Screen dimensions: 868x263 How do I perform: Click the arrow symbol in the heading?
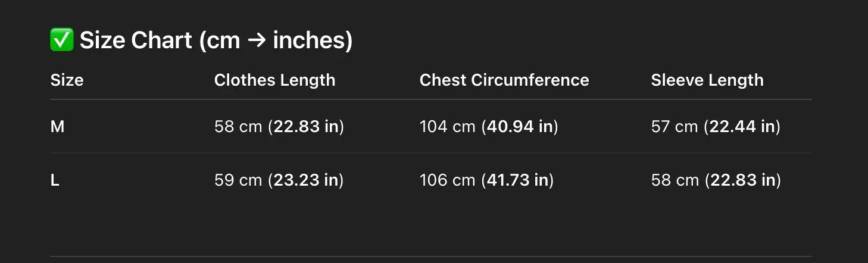tap(257, 41)
